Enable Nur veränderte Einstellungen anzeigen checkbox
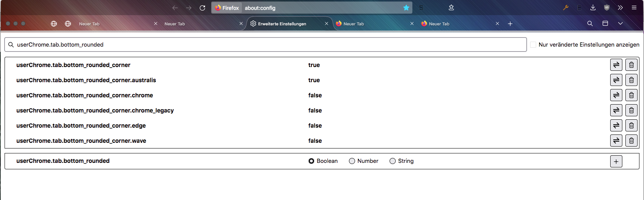 pyautogui.click(x=533, y=45)
